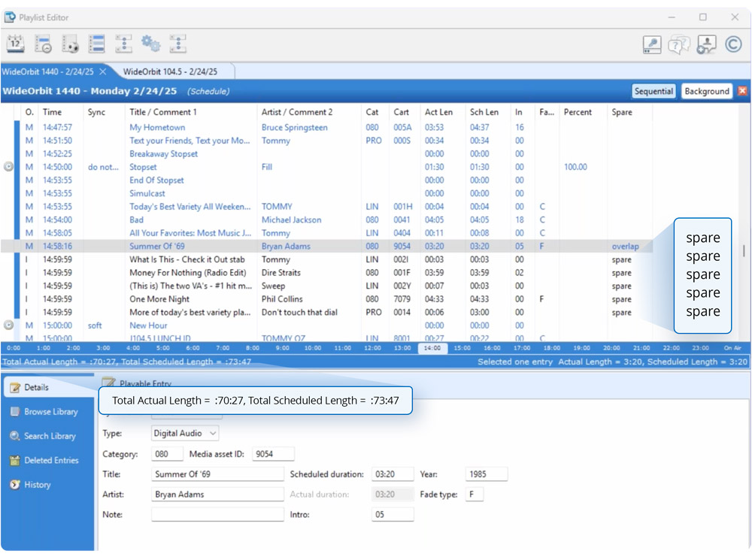752x560 pixels.
Task: Click the red close schedule icon
Action: [x=742, y=91]
